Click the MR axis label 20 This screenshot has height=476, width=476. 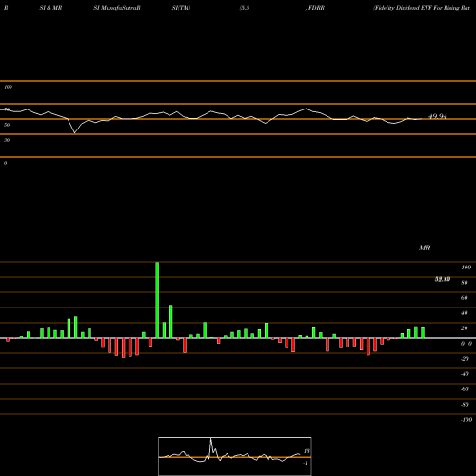(464, 328)
